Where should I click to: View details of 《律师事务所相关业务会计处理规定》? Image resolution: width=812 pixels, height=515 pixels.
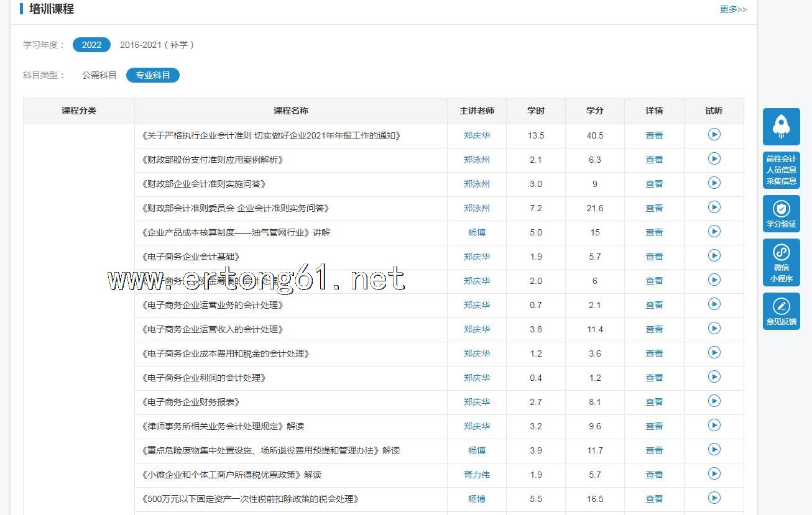pos(654,426)
